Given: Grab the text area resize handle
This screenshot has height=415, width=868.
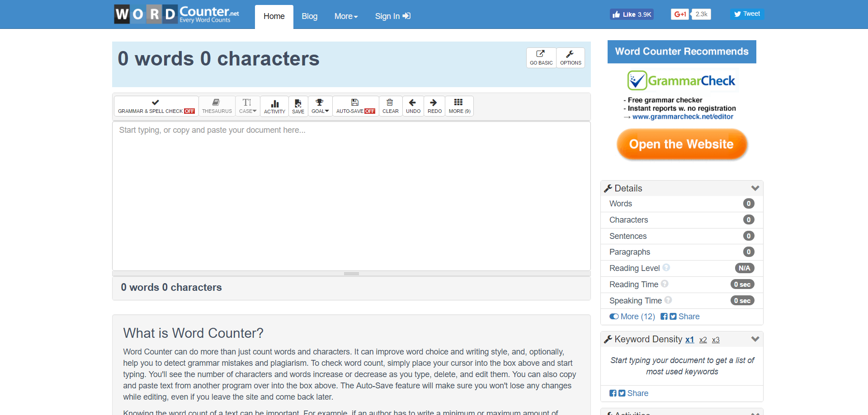Looking at the screenshot, I should pos(351,274).
